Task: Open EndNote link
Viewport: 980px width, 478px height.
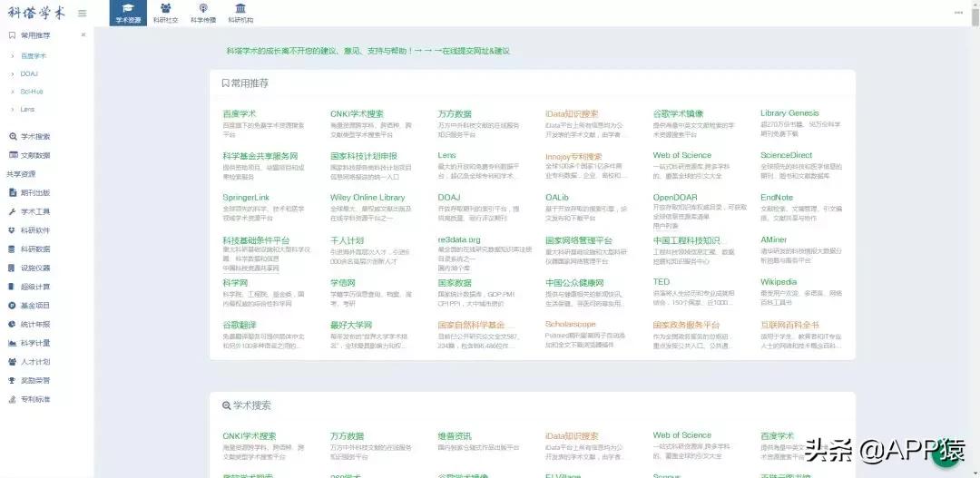Action: 776,198
